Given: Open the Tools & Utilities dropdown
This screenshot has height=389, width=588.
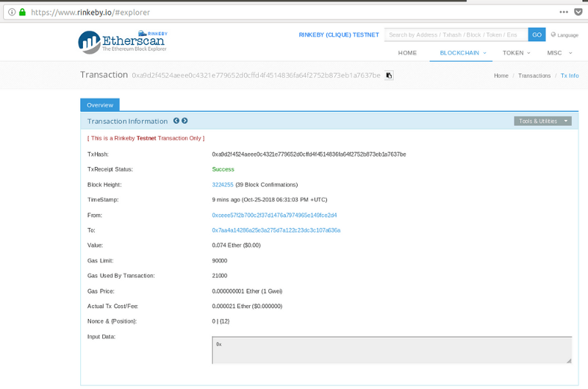Looking at the screenshot, I should (542, 121).
